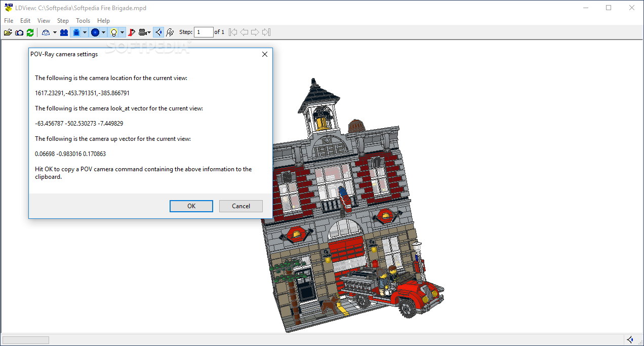644x346 pixels.
Task: Expand the edge lines options dropdown arrow
Action: pyautogui.click(x=85, y=32)
